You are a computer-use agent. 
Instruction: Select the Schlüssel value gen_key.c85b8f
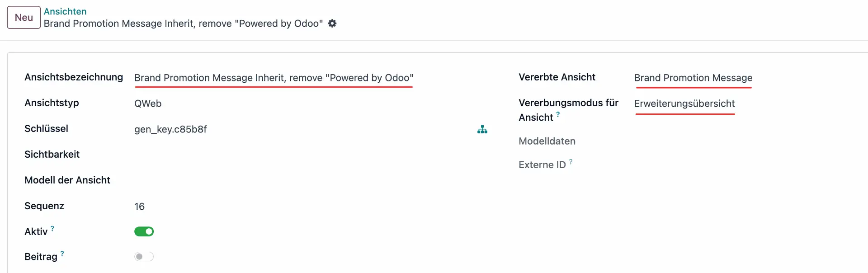tap(170, 129)
